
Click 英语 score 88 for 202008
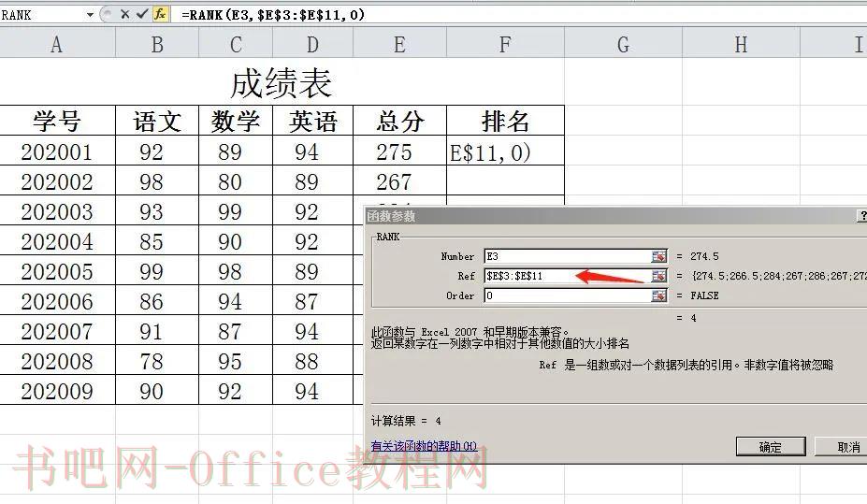(313, 360)
